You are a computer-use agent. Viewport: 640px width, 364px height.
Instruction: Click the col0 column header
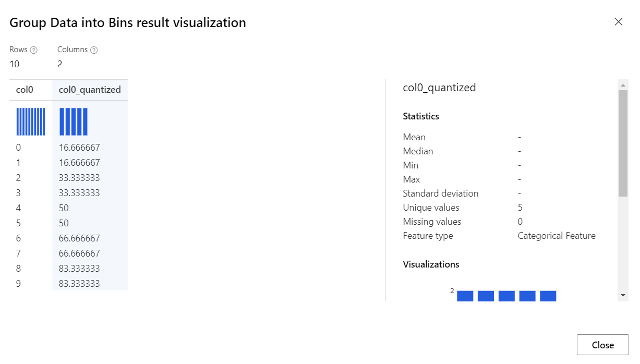tap(25, 89)
